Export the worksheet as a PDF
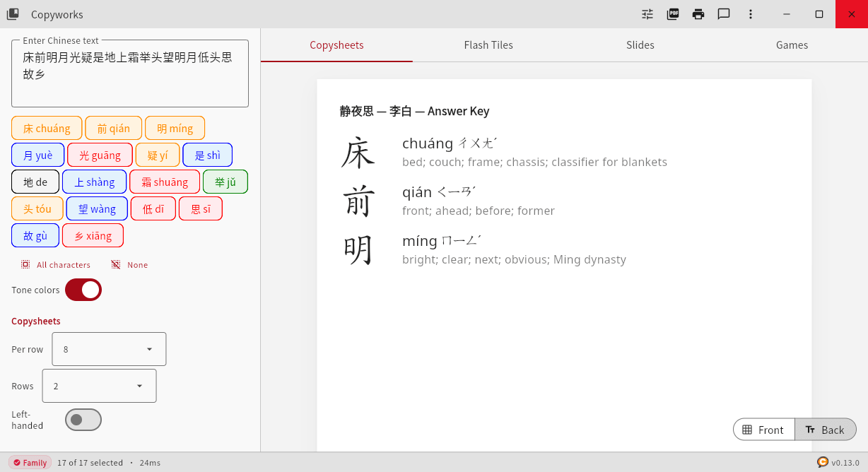Viewport: 868px width, 472px height. pyautogui.click(x=672, y=14)
